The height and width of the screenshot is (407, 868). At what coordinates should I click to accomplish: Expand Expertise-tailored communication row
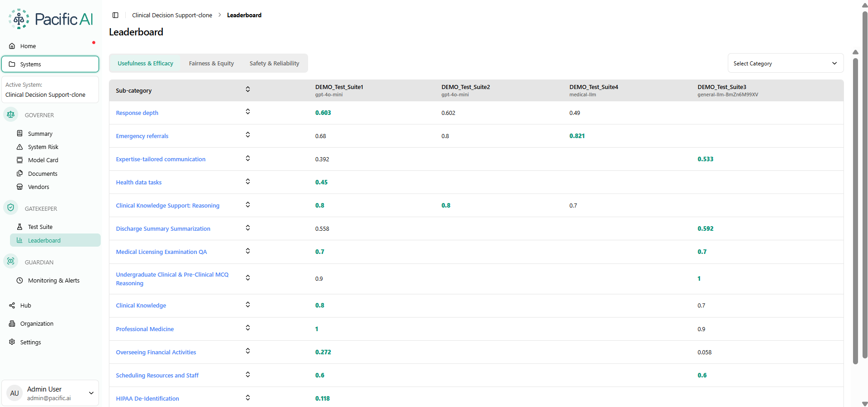[x=248, y=159]
